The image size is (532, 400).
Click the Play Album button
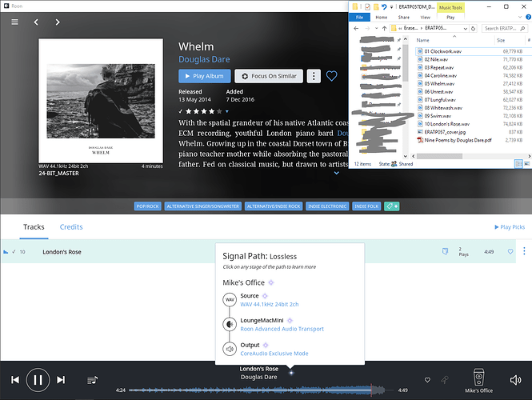pyautogui.click(x=205, y=76)
